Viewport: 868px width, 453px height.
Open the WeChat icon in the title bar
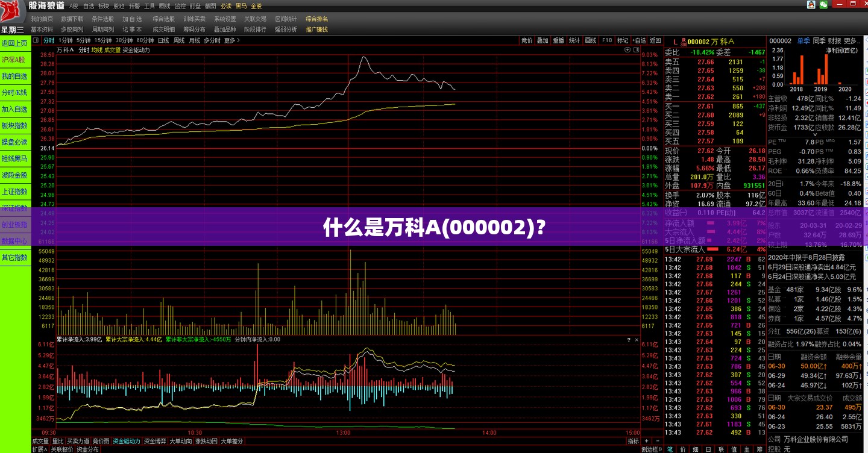(x=823, y=5)
